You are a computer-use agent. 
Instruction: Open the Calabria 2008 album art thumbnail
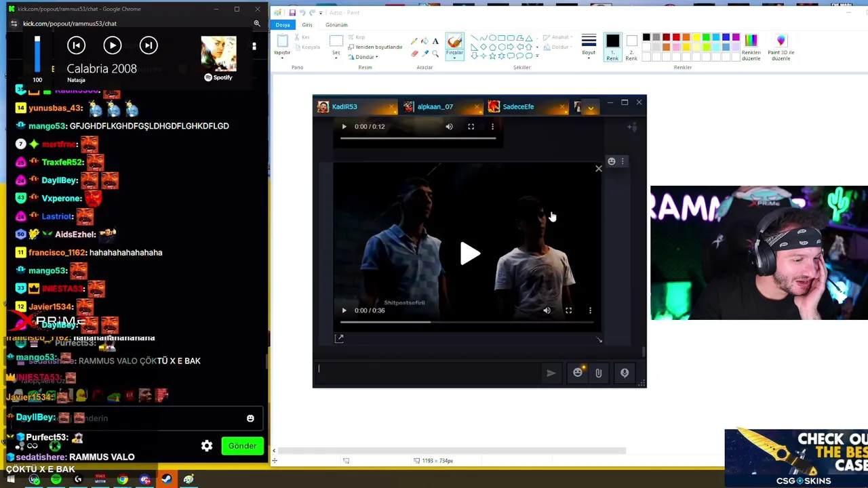point(218,54)
